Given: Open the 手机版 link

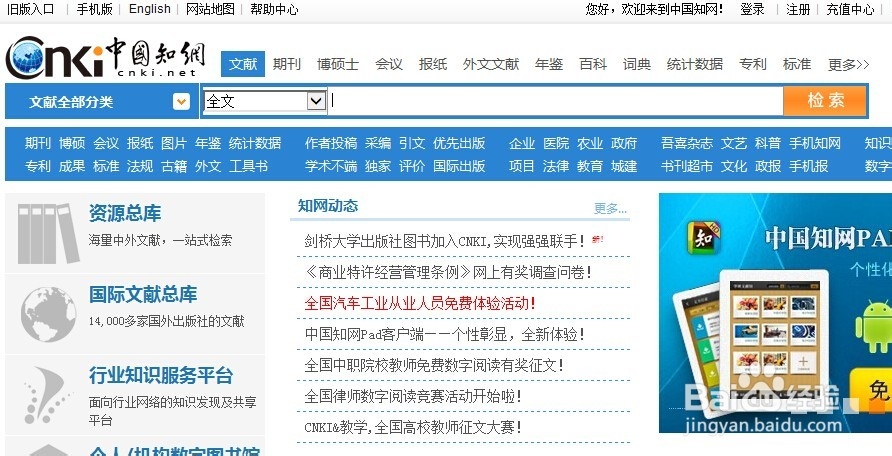Looking at the screenshot, I should [x=94, y=9].
